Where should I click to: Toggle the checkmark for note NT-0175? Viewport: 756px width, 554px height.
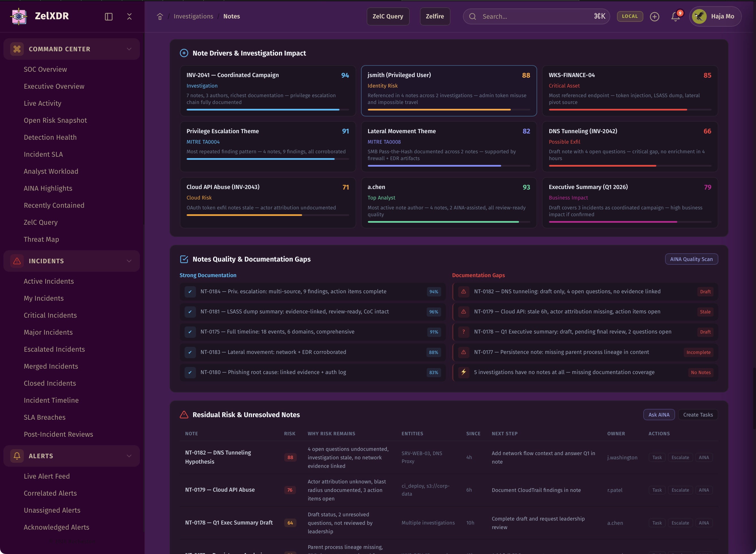tap(190, 332)
